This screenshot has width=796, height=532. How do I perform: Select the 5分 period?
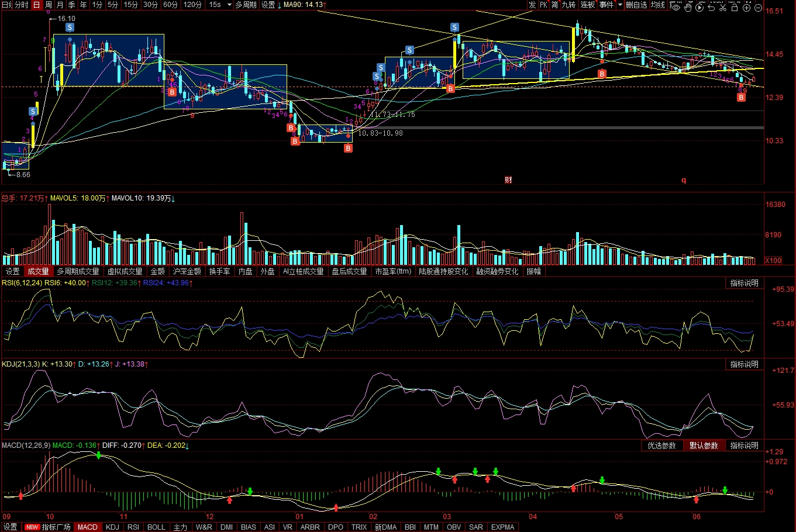click(x=112, y=5)
